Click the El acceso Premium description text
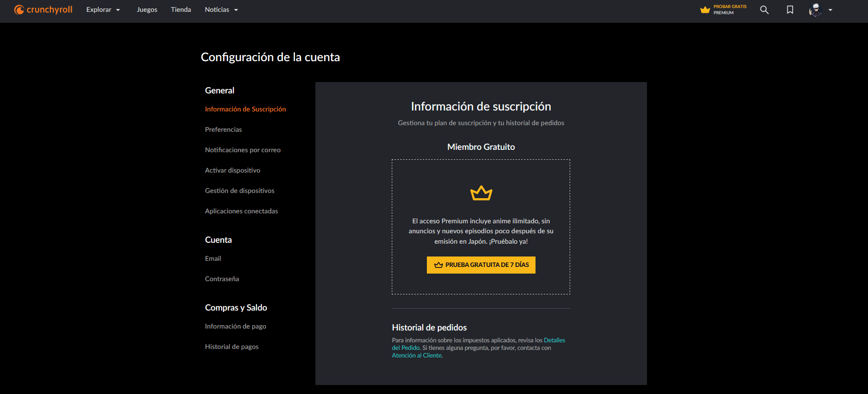Viewport: 868px width, 394px height. pos(481,231)
